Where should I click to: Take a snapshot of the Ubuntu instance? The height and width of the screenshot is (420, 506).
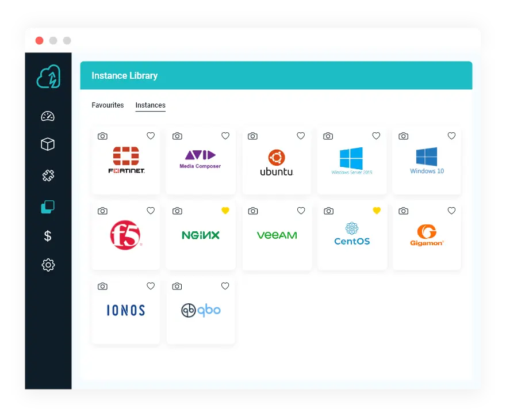252,136
